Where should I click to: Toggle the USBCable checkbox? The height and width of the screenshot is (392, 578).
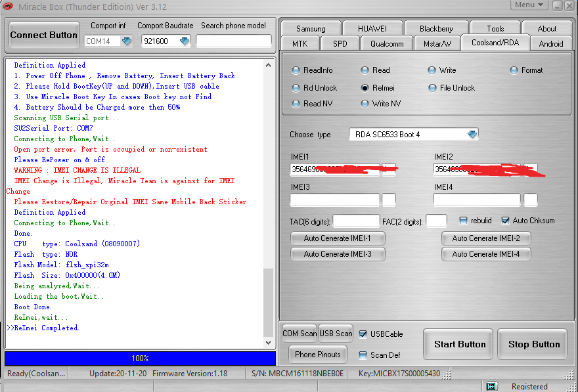(363, 334)
